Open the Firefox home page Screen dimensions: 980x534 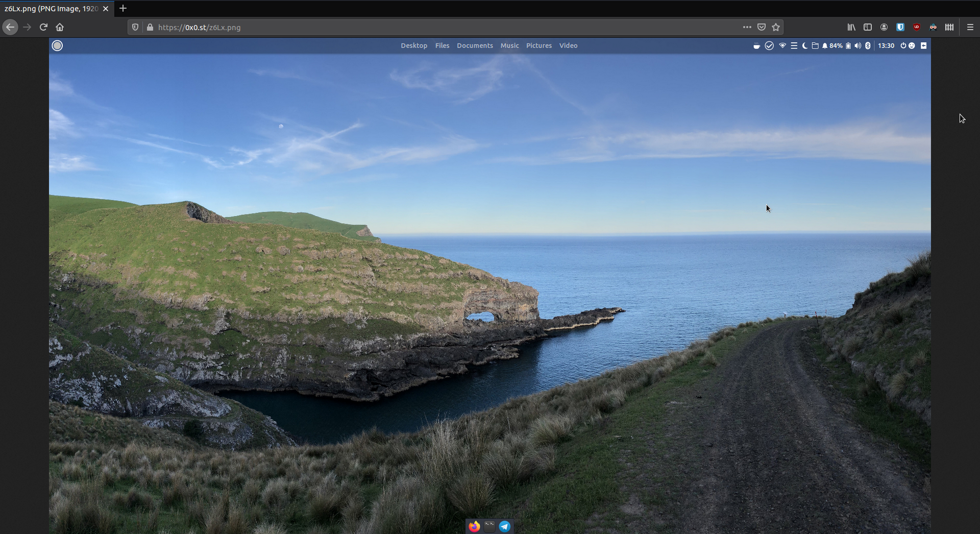(60, 27)
